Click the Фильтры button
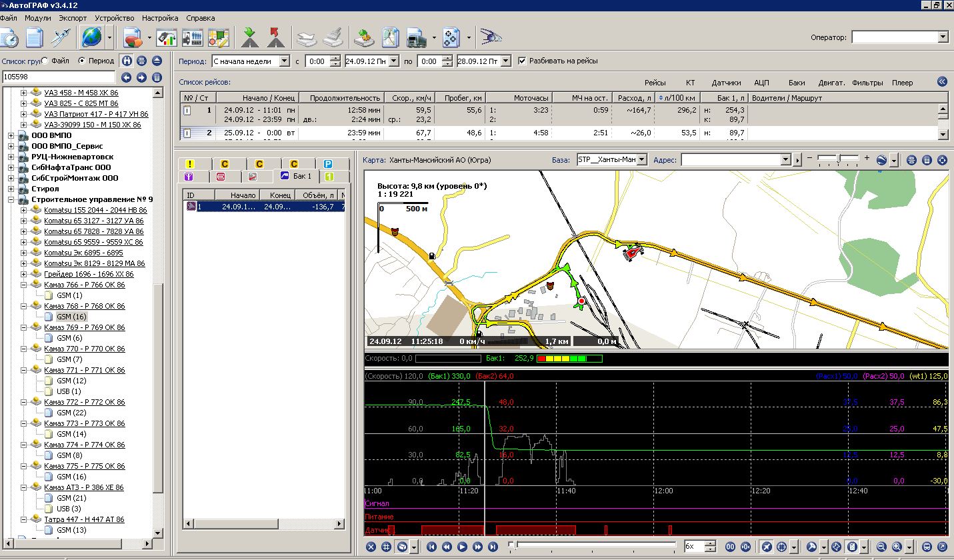954x560 pixels. (x=867, y=83)
